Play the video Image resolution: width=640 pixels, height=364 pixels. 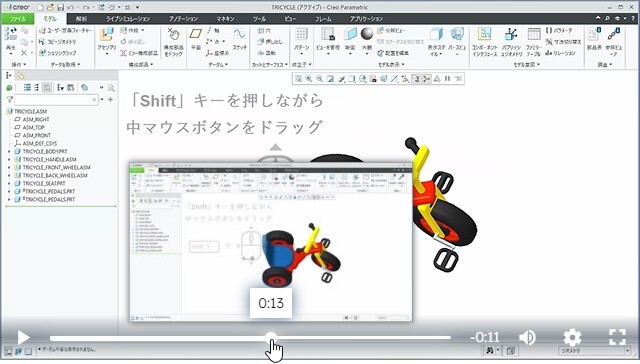pyautogui.click(x=23, y=337)
